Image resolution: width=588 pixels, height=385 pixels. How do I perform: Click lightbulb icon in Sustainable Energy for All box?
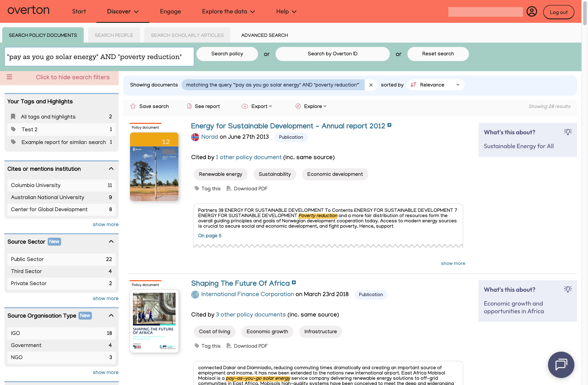(568, 132)
